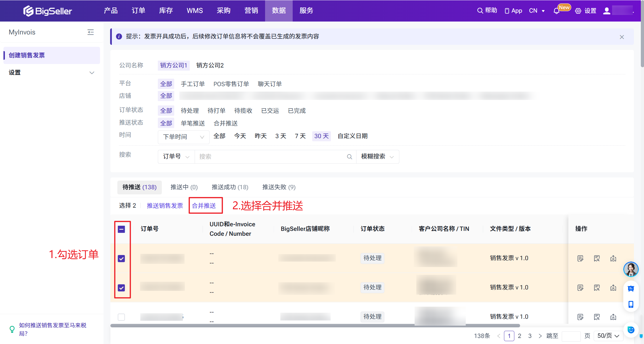Uncheck the first order's checkbox
Viewport: 644px width, 344px height.
pyautogui.click(x=121, y=258)
